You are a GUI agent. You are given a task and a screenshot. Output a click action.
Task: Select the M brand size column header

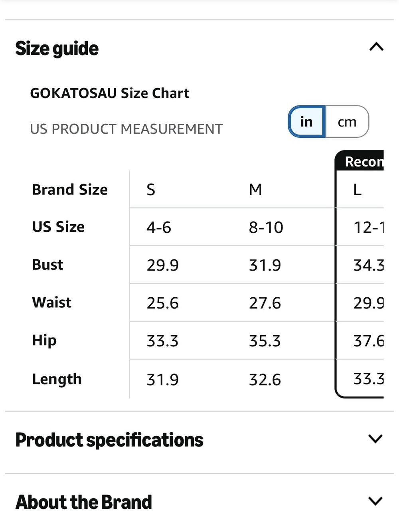pos(255,190)
